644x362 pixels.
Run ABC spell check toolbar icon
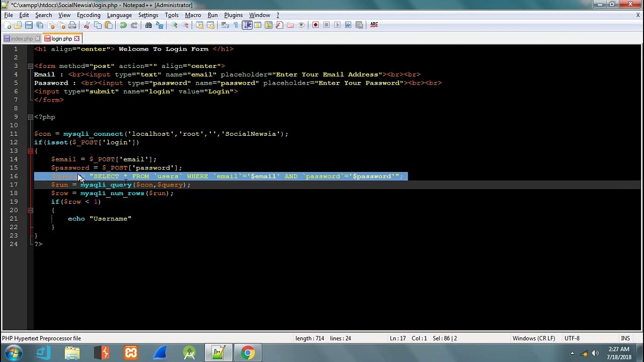(374, 25)
